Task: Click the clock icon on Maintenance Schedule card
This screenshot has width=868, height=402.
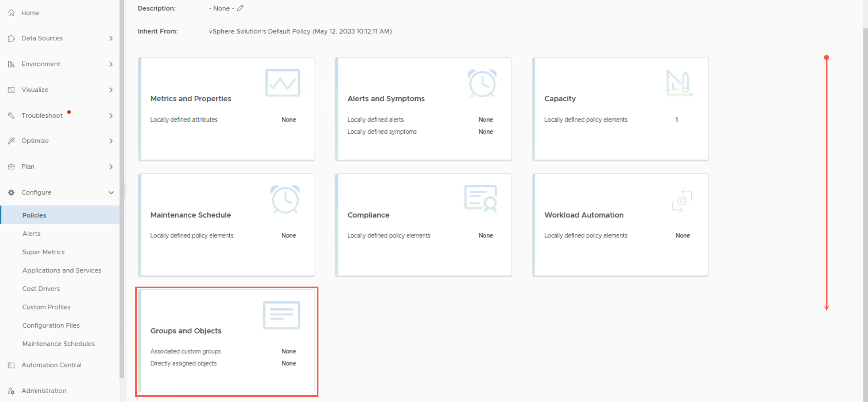Action: click(x=285, y=199)
